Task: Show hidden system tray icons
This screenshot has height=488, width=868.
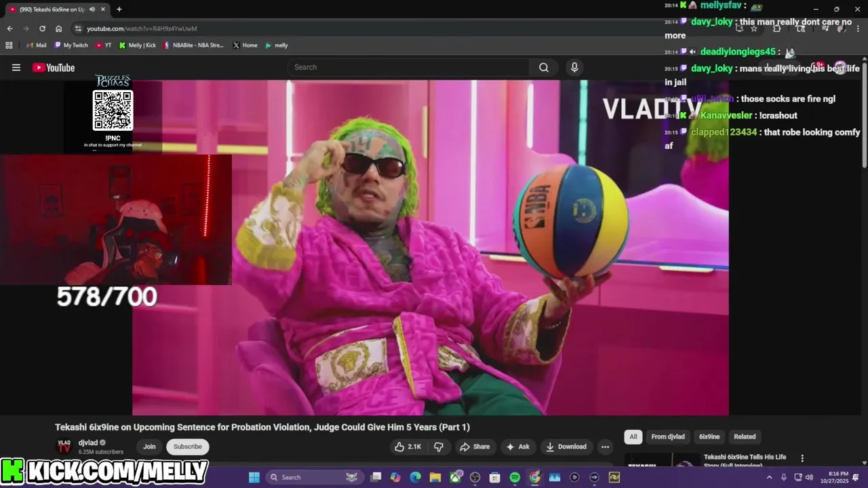Action: [x=769, y=477]
